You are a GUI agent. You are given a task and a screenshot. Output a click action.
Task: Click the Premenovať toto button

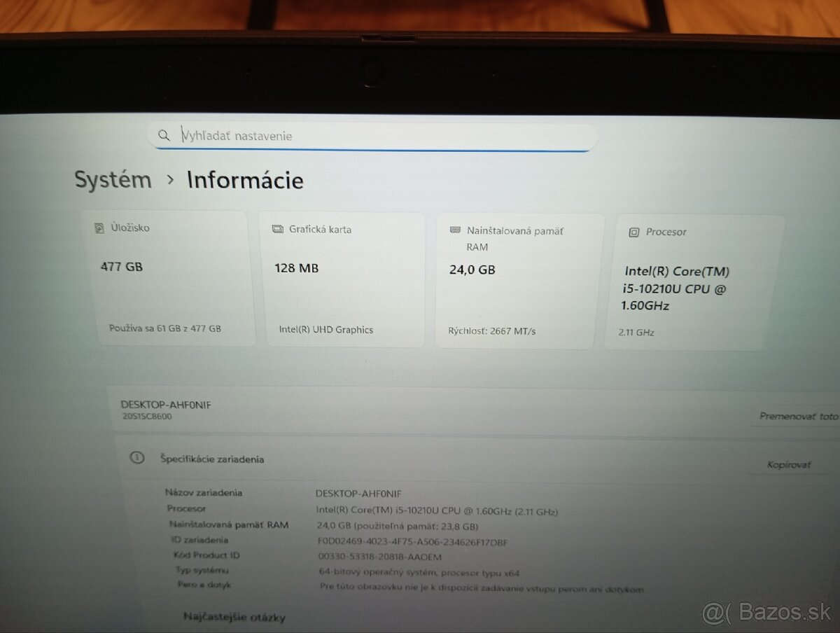[x=797, y=416]
